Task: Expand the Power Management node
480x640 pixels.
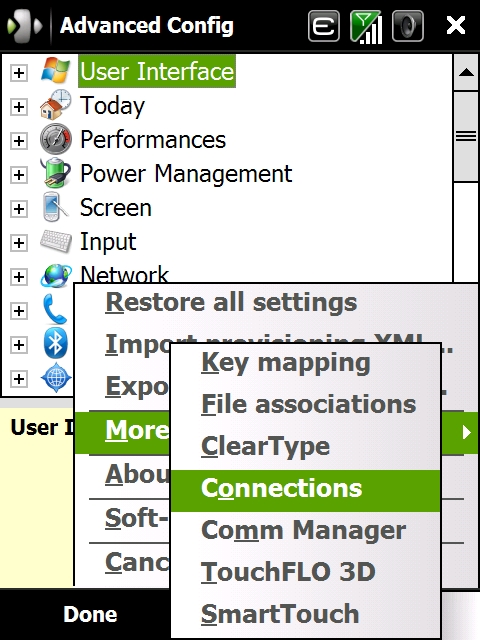Action: pyautogui.click(x=18, y=175)
